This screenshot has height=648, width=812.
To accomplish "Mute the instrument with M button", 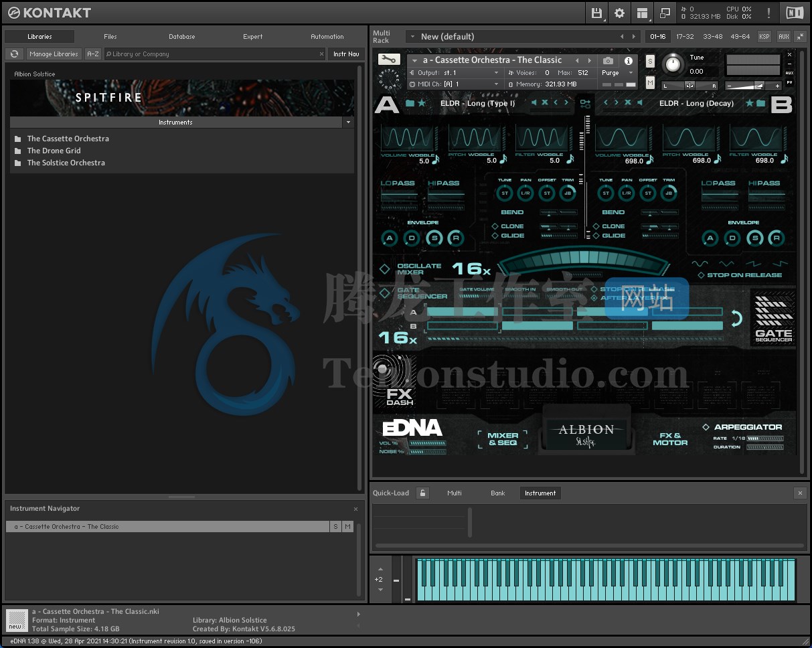I will tap(650, 82).
